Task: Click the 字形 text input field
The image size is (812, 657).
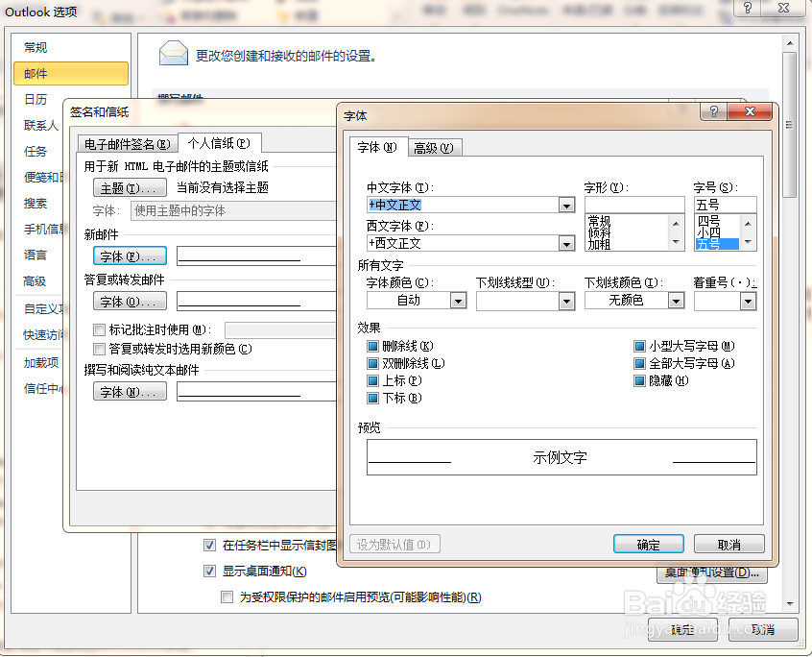Action: point(634,205)
